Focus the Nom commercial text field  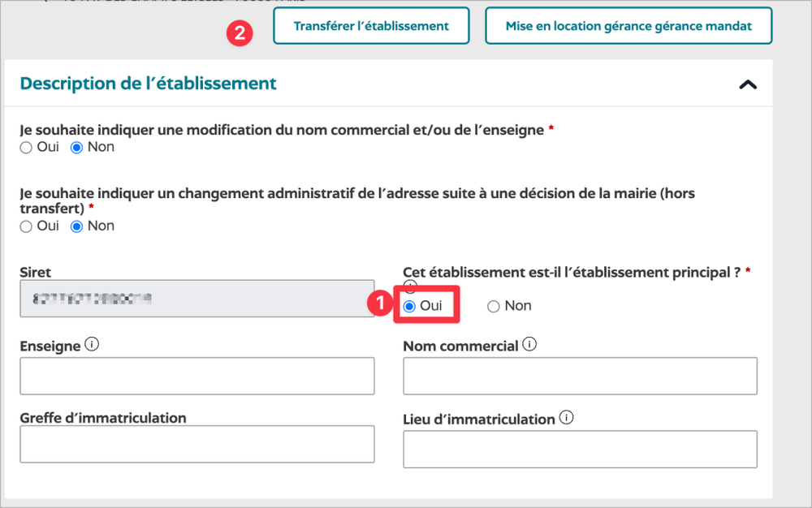click(x=580, y=376)
